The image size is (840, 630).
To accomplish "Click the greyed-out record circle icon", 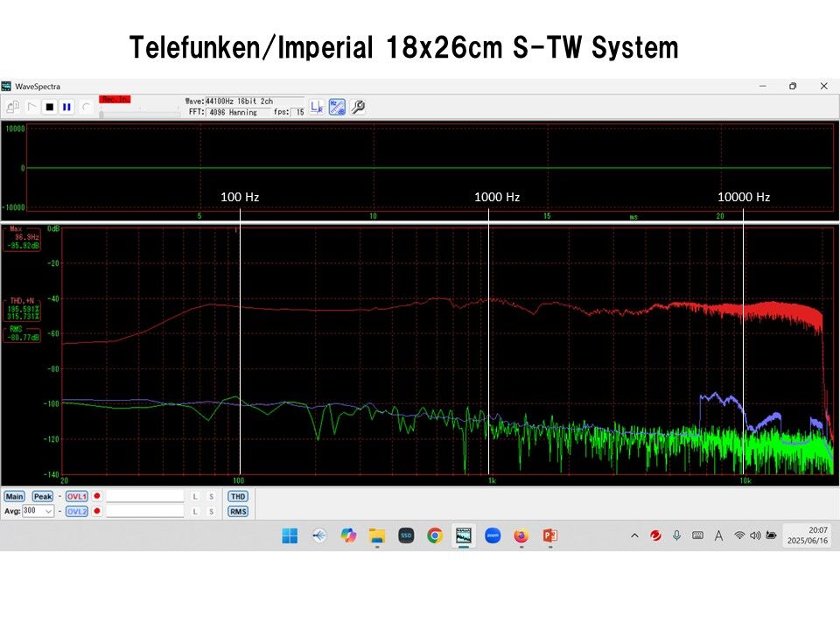I will tap(86, 107).
